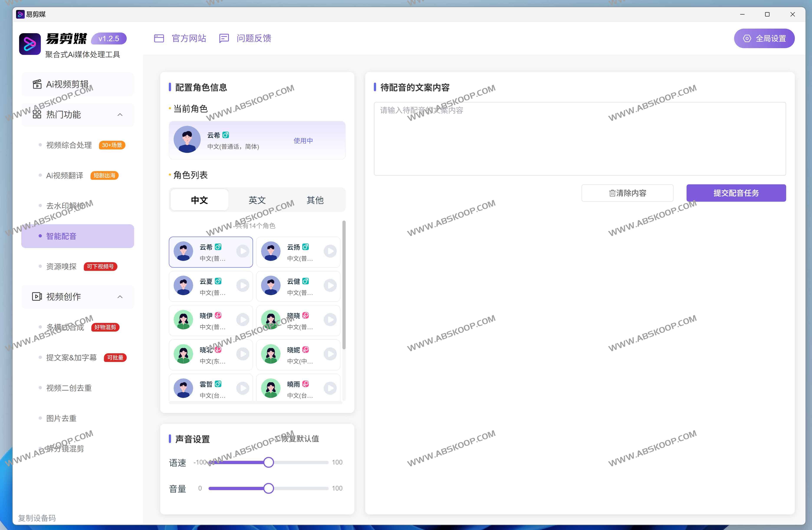Play the 晓伊 voice preview

click(243, 320)
